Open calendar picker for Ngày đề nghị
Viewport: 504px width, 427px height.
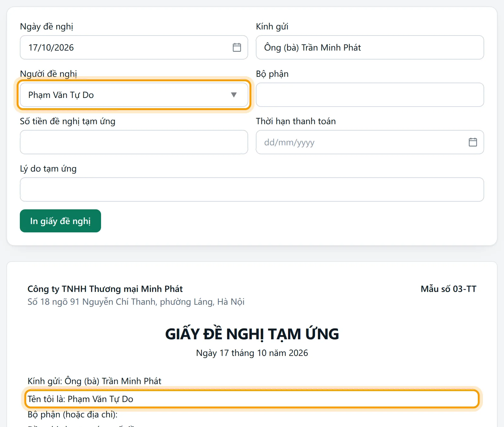pos(237,47)
